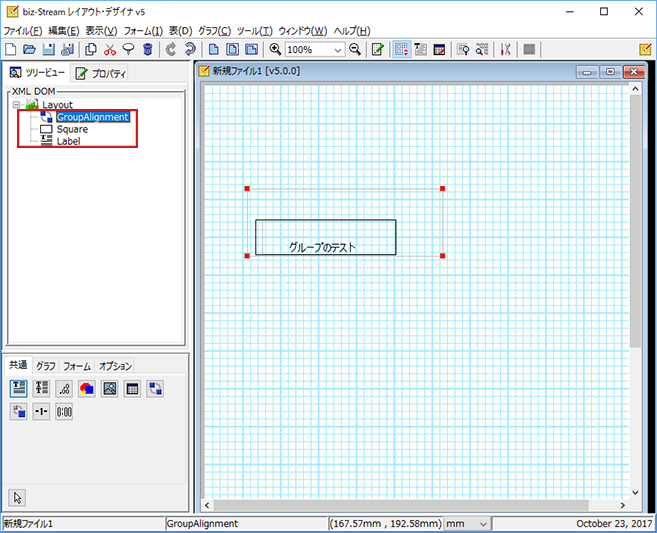The width and height of the screenshot is (657, 533).
Task: Open the 編集(E) menu
Action: click(64, 31)
